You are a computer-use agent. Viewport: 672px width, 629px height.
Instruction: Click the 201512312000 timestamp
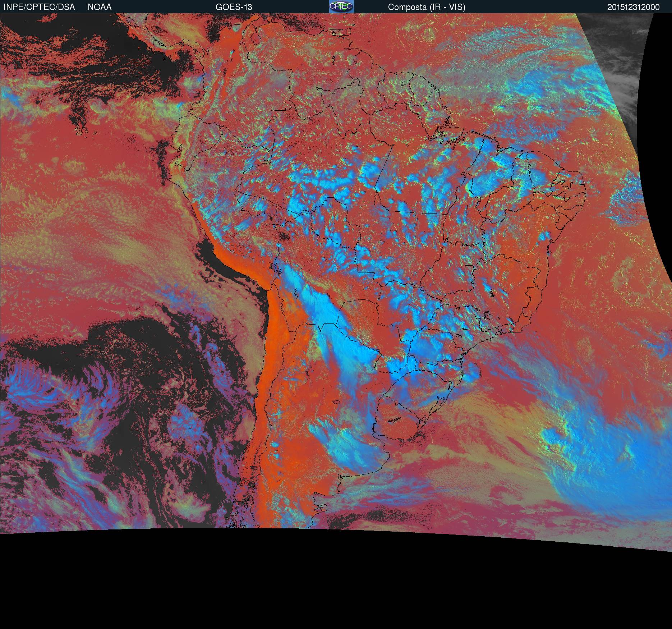click(633, 7)
